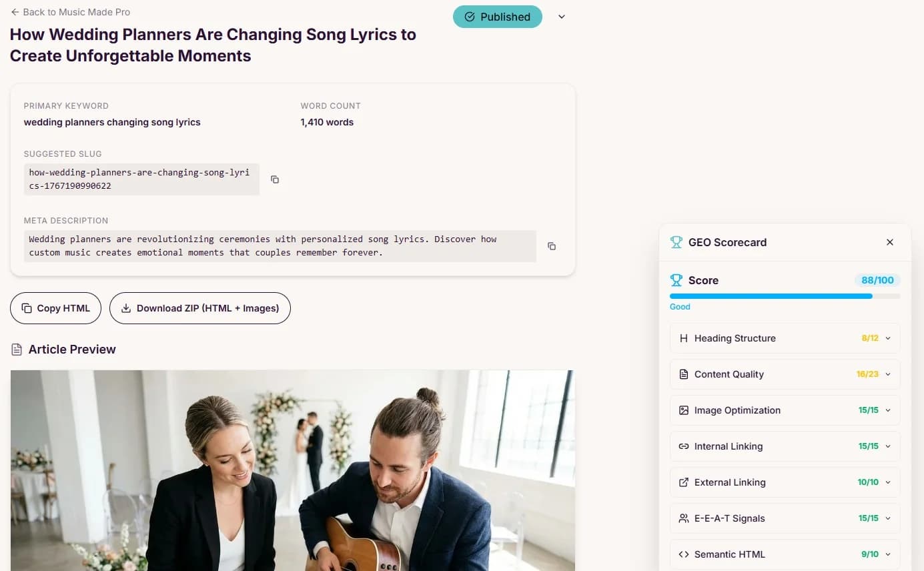The image size is (924, 571).
Task: Click the Heading Structure H icon
Action: coord(683,338)
